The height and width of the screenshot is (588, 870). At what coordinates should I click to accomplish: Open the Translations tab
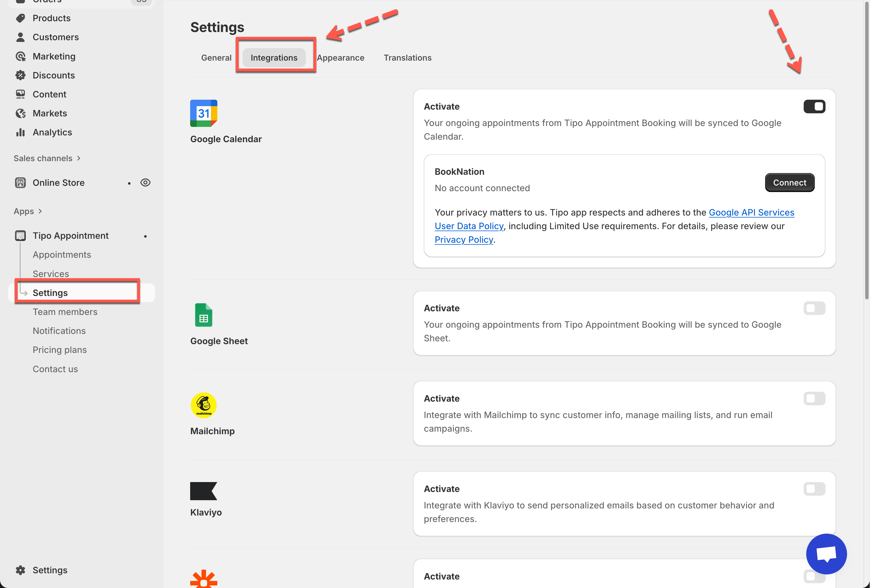click(x=407, y=57)
